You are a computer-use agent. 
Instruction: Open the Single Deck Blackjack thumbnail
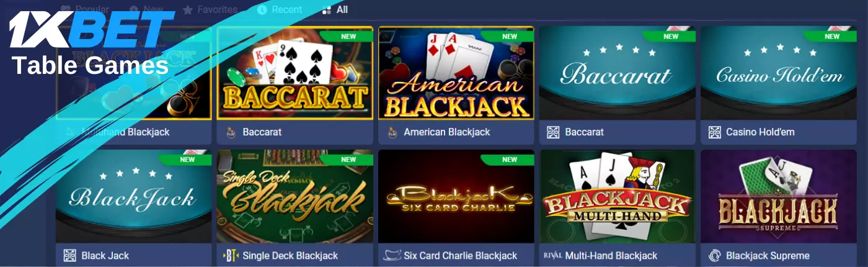coord(295,196)
